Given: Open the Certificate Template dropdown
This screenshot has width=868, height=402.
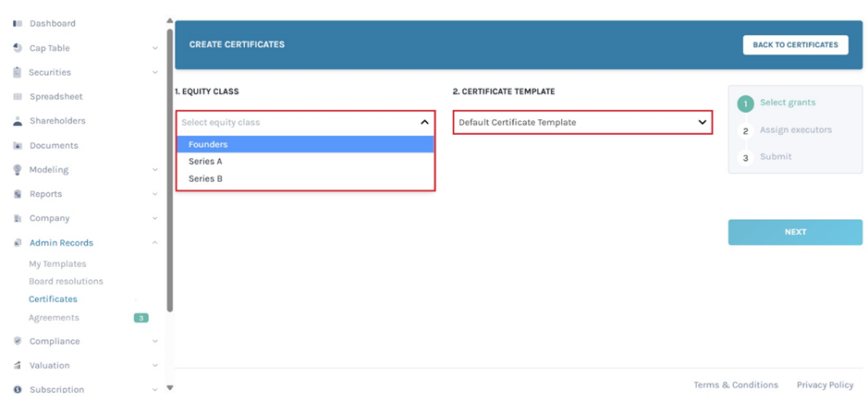Looking at the screenshot, I should (581, 122).
